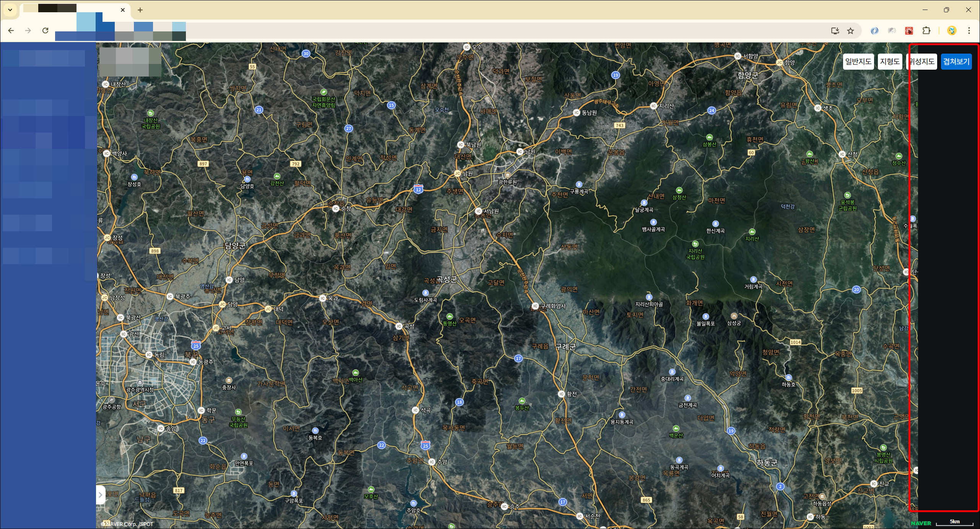Viewport: 980px width, 529px height.
Task: Click the Chrome profile avatar
Action: click(x=952, y=31)
